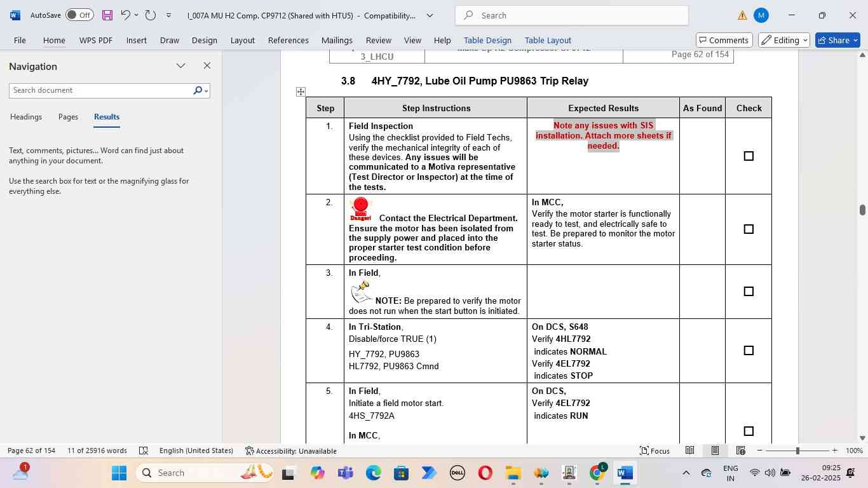Click the Search document field
Viewport: 868px width, 488px height.
(100, 90)
